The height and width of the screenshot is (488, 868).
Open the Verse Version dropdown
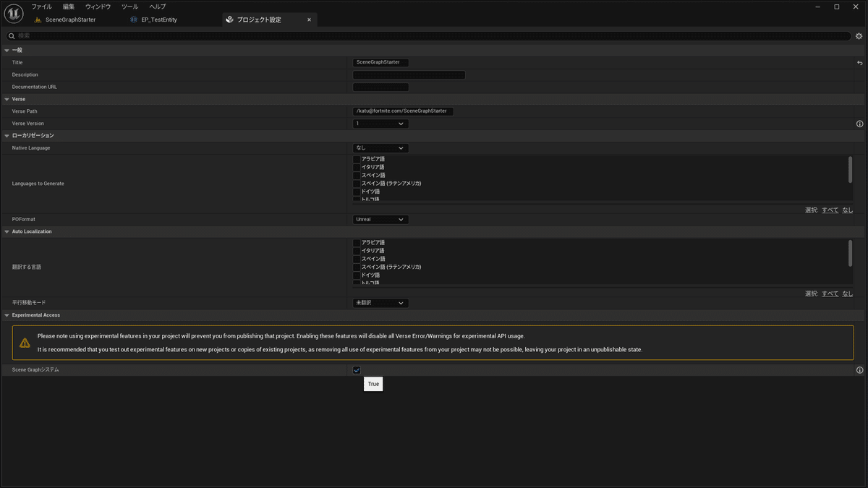coord(380,124)
